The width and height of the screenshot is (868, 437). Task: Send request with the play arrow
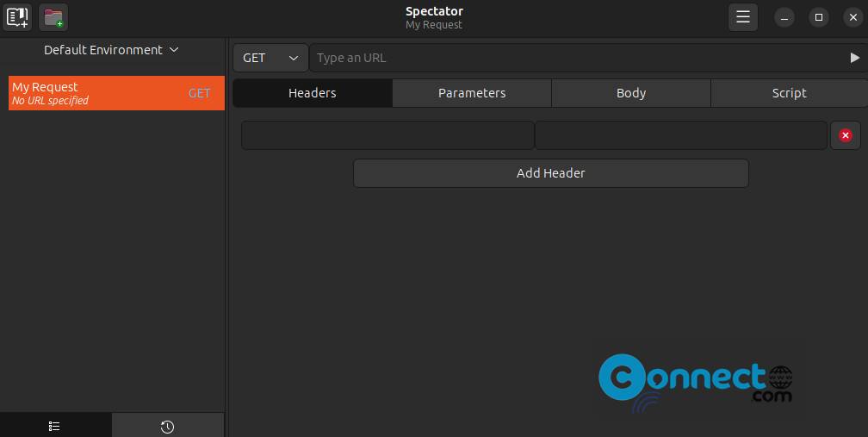pos(855,58)
